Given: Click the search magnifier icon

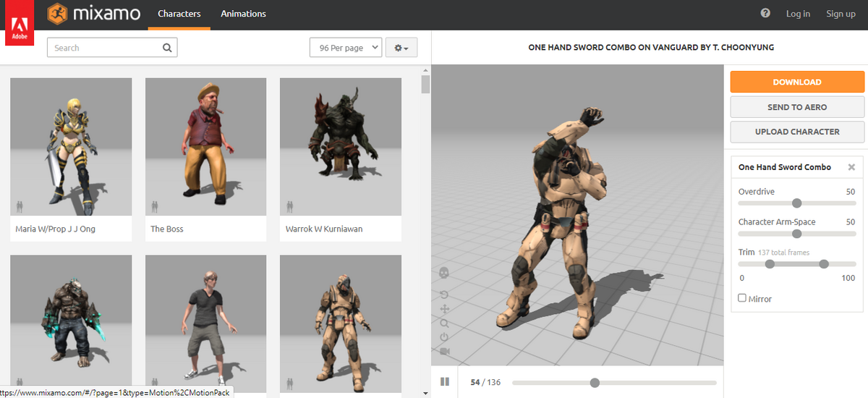Looking at the screenshot, I should click(167, 48).
